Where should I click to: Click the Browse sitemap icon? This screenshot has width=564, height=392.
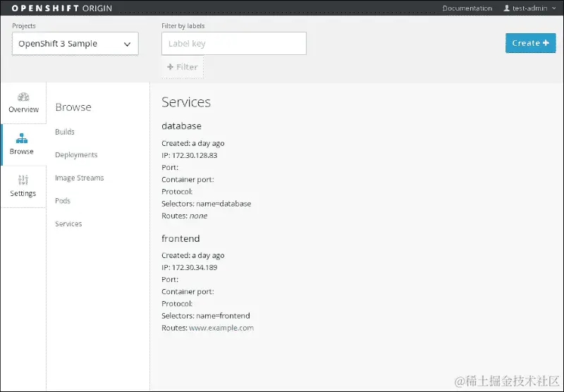[x=22, y=138]
